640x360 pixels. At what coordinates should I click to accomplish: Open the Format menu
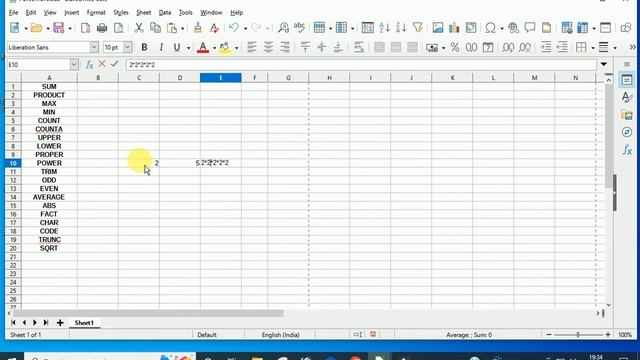(96, 13)
